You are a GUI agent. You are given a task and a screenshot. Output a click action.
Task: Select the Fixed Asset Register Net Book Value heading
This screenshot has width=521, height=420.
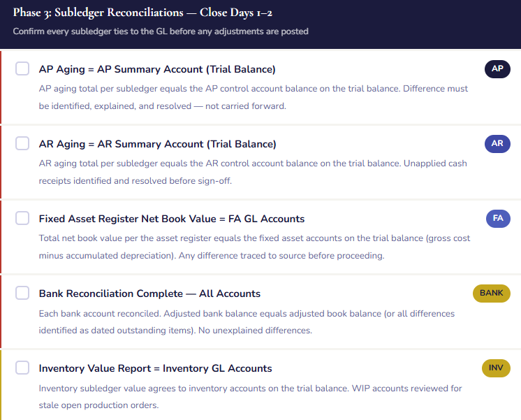[x=172, y=219]
